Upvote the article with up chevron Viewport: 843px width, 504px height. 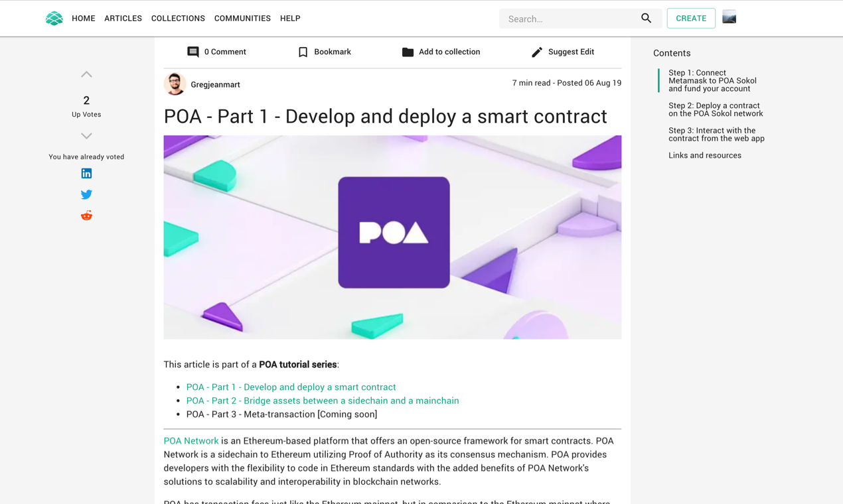(86, 74)
